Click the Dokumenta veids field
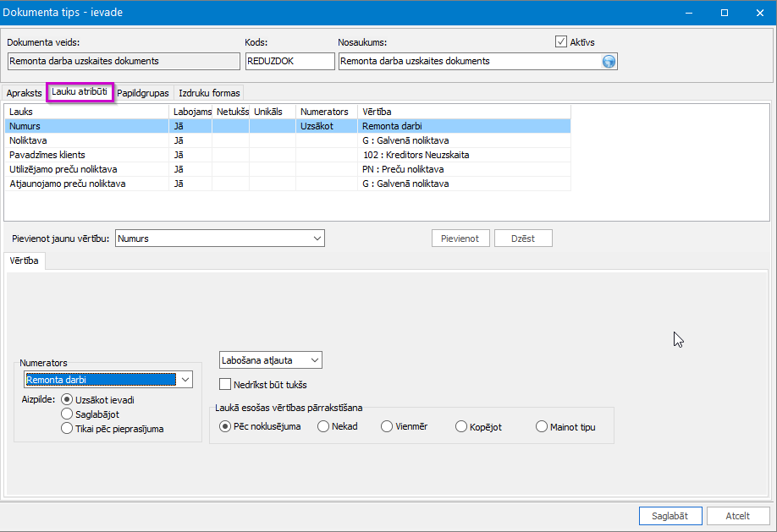 coord(124,62)
